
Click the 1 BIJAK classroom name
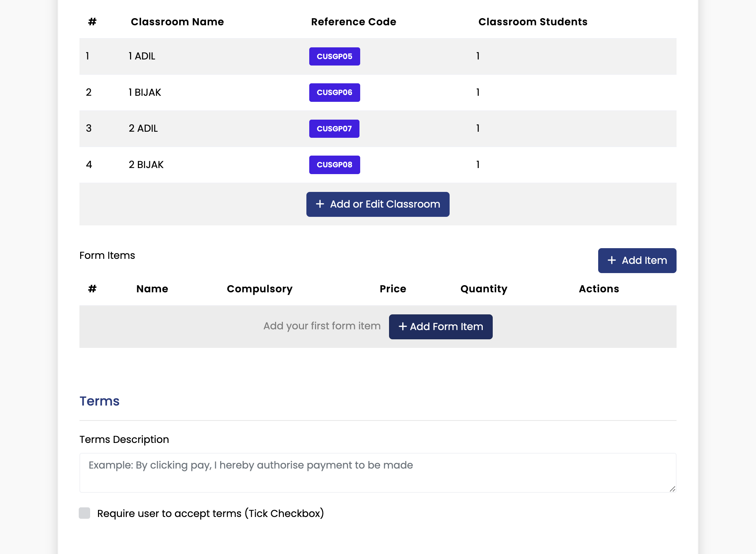coord(145,93)
